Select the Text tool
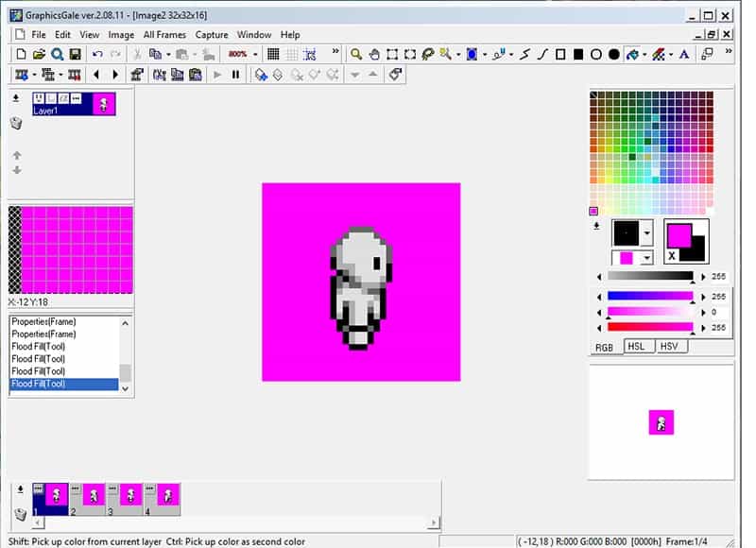The width and height of the screenshot is (756, 548). (x=683, y=54)
